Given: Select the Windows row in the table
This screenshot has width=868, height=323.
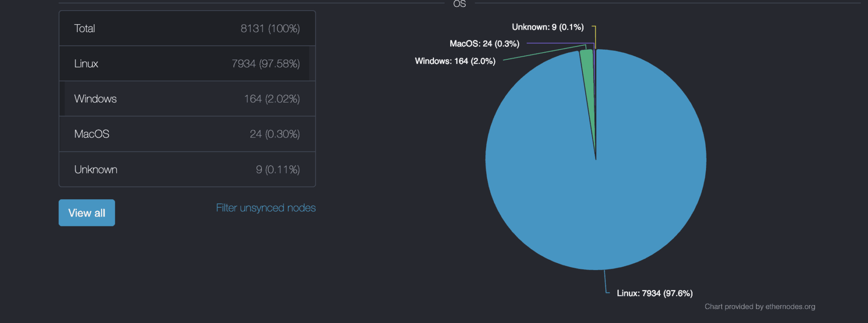Looking at the screenshot, I should coord(186,98).
